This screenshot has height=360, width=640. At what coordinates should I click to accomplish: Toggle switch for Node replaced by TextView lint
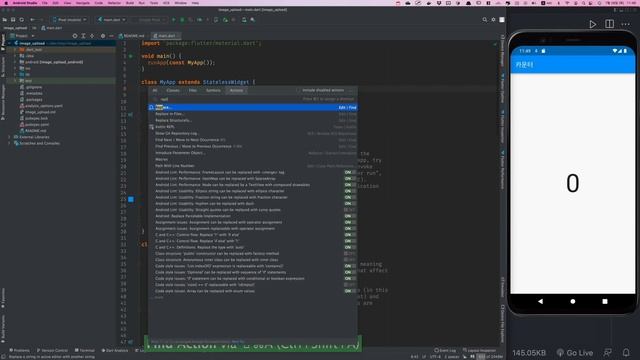(x=350, y=185)
